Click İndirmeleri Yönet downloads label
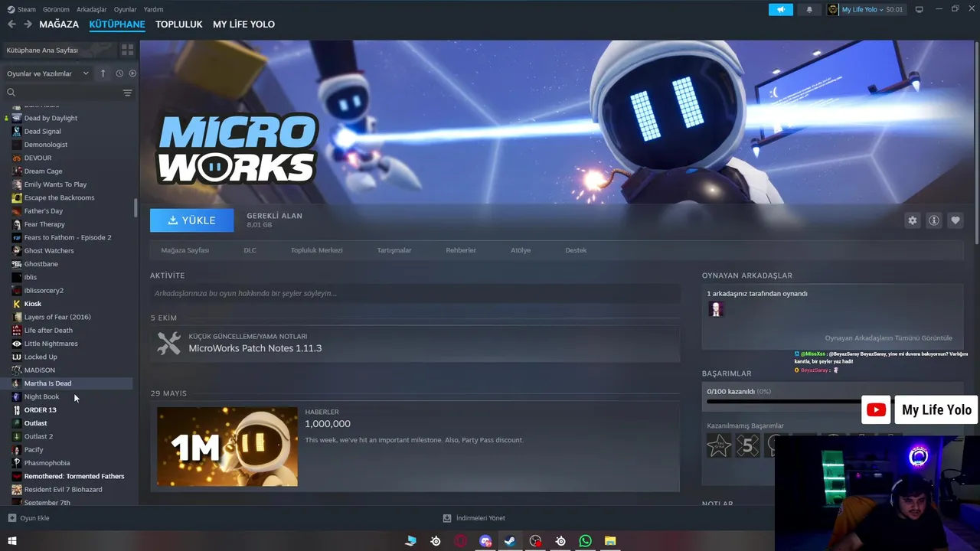Viewport: 980px width, 551px height. click(x=481, y=518)
